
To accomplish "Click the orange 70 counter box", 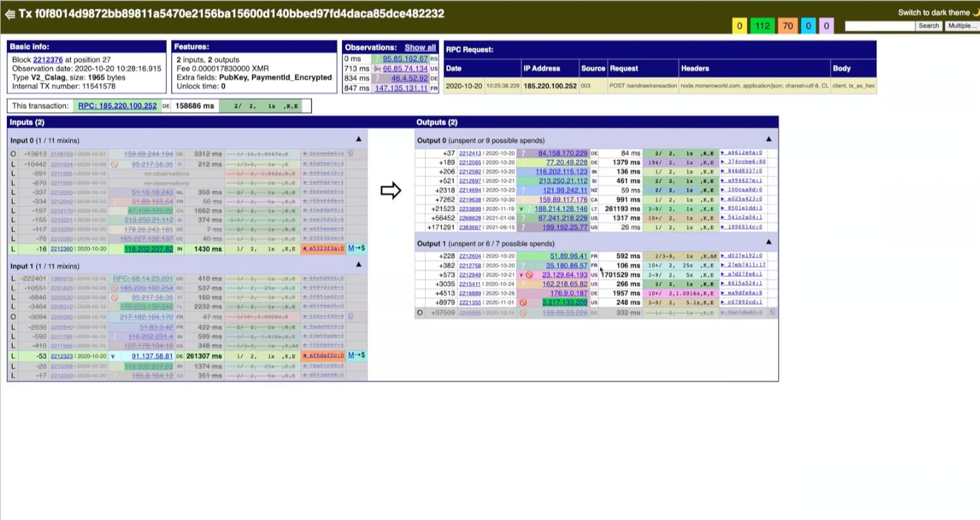I will coord(788,26).
